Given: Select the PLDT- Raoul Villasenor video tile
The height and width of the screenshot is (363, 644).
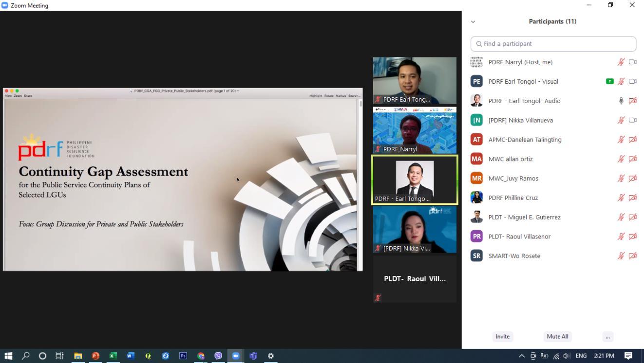Looking at the screenshot, I should pyautogui.click(x=415, y=279).
